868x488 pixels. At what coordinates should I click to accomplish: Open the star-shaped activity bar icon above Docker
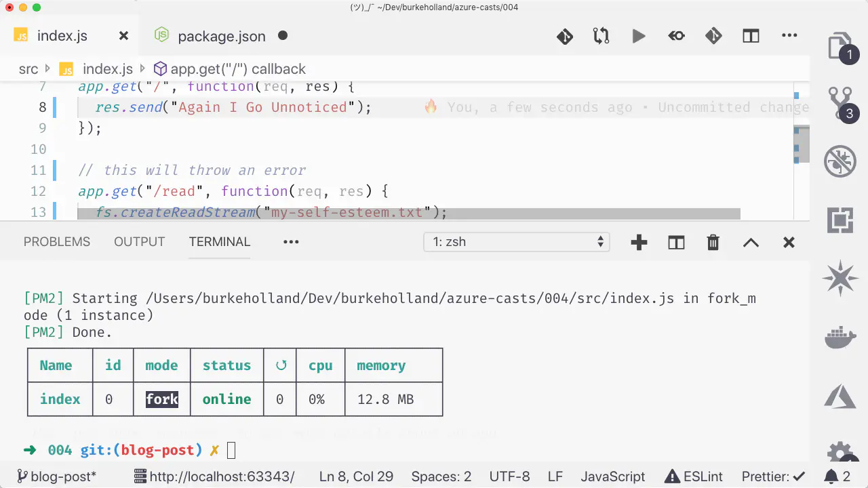point(840,278)
